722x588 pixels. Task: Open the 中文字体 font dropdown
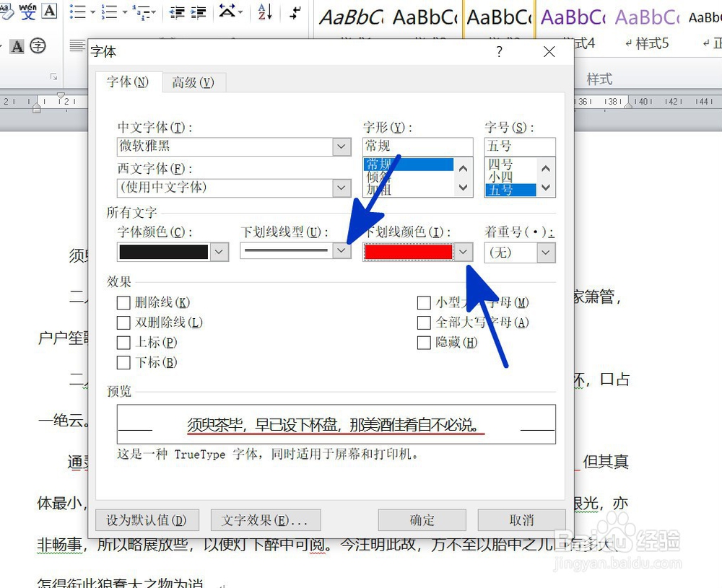click(340, 146)
